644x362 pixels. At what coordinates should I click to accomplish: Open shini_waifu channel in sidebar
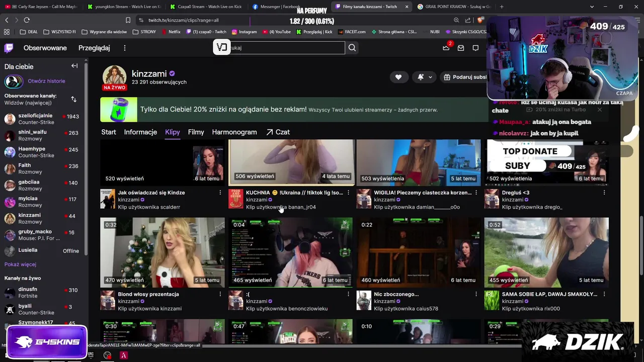click(x=42, y=135)
